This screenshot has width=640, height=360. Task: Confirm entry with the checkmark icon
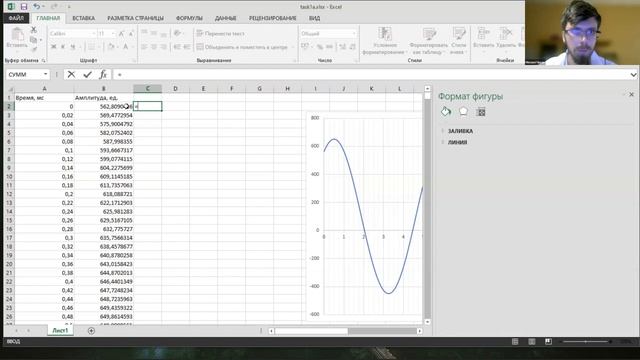tap(87, 74)
